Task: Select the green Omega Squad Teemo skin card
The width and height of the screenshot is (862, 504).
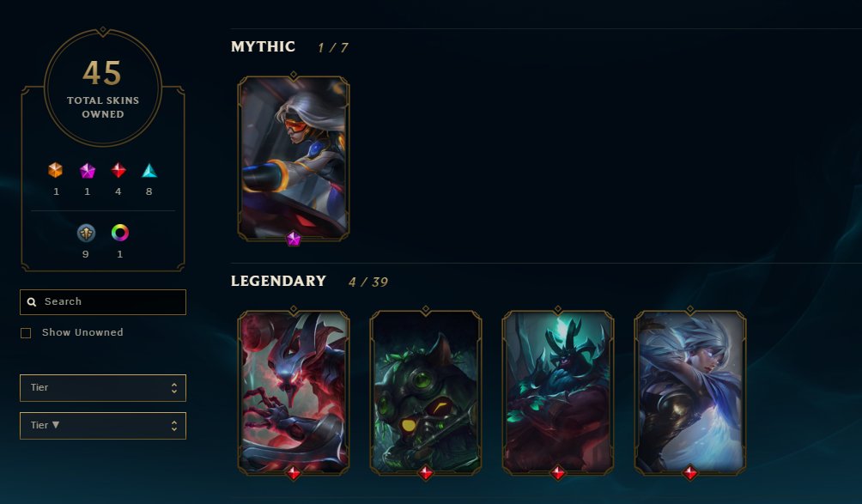Action: tap(426, 392)
